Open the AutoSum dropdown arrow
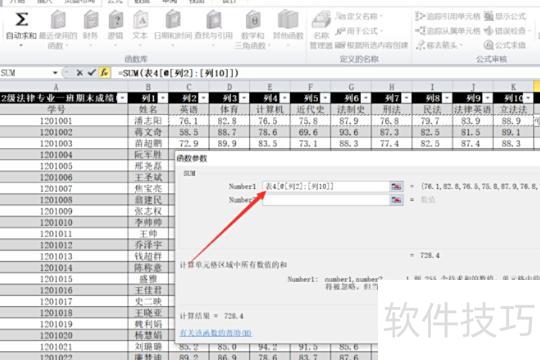 pyautogui.click(x=21, y=45)
